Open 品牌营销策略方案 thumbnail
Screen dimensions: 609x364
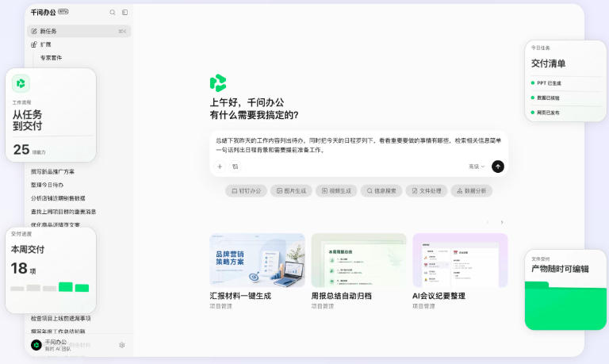pyautogui.click(x=257, y=260)
